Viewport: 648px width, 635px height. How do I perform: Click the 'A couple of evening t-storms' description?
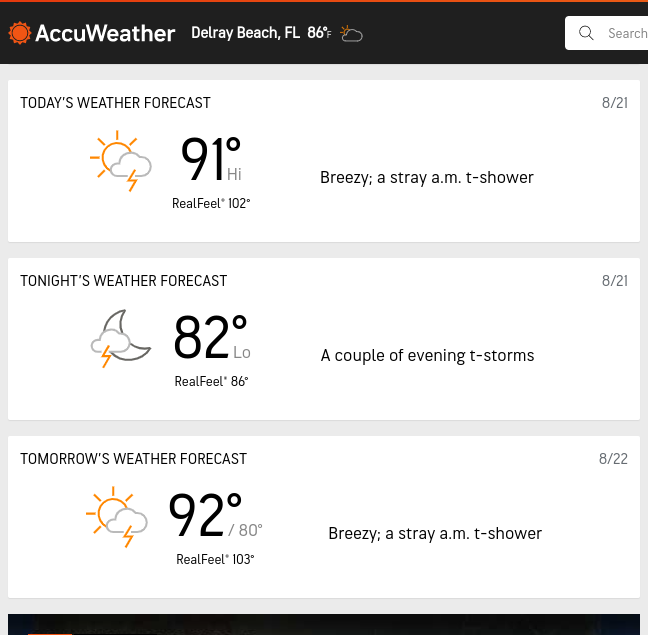(427, 356)
